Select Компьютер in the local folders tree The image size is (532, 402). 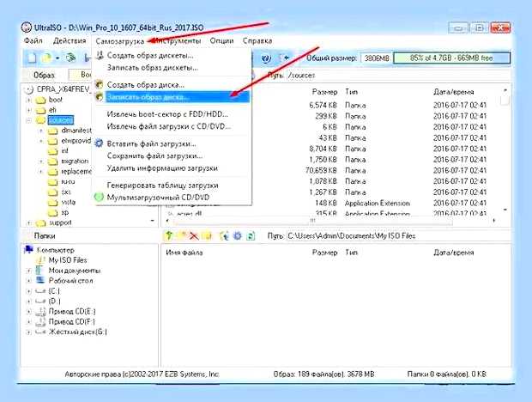point(56,250)
